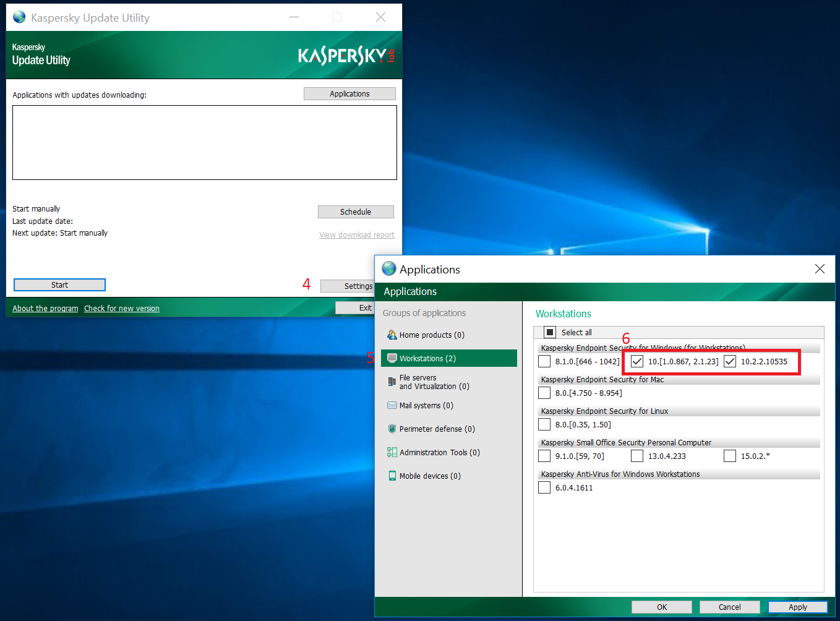Select the Workstations (2) group
The height and width of the screenshot is (621, 840).
coord(449,358)
